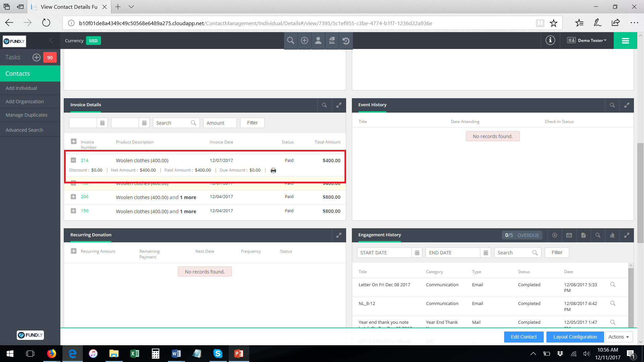Viewport: 644px width, 362px height.
Task: Click Edit Contact button
Action: click(524, 337)
